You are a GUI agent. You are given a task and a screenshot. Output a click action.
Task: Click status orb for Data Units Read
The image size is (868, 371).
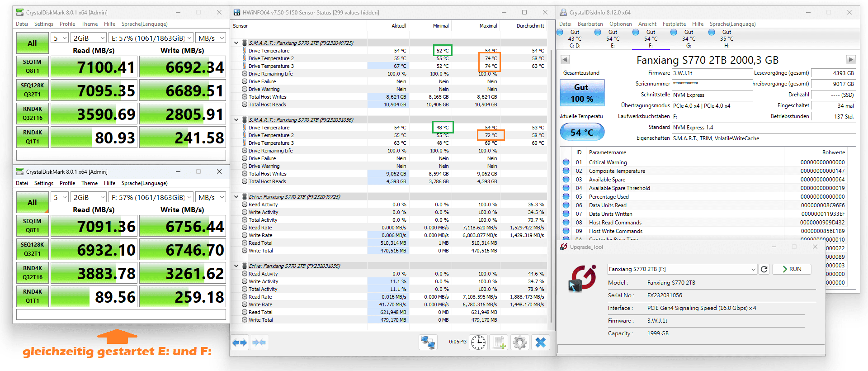566,205
